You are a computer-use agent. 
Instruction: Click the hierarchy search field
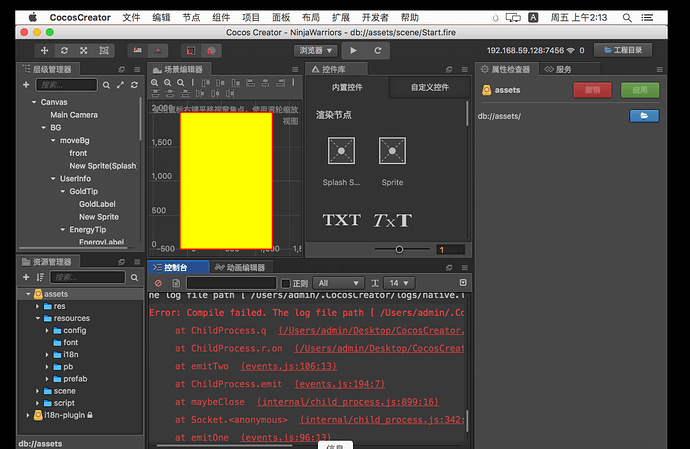tap(66, 85)
